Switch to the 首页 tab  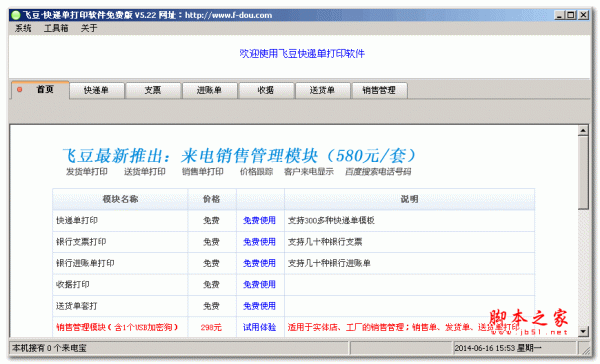click(x=40, y=90)
